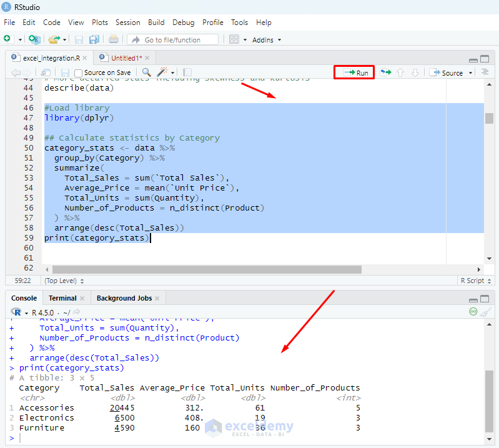The image size is (499, 448).
Task: Go to the next section, down arrow
Action: (x=415, y=72)
